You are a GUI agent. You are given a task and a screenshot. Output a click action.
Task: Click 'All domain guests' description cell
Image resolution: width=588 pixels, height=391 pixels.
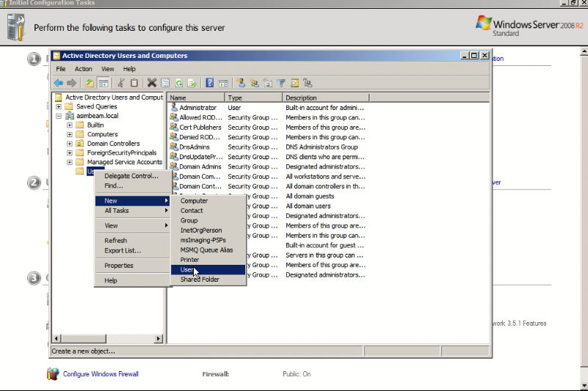tap(310, 196)
